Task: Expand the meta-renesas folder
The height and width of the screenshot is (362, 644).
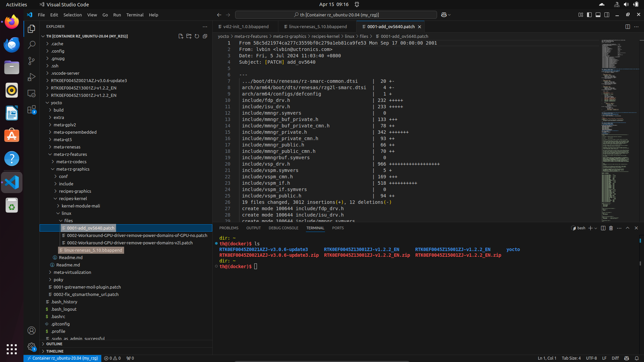Action: click(126, 147)
